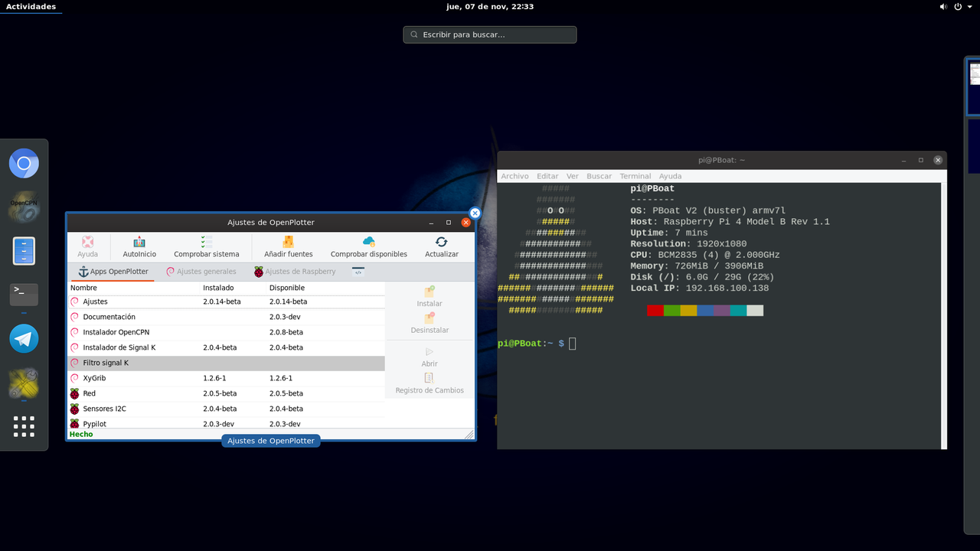Viewport: 980px width, 551px height.
Task: Run Comprobar sistema from the toolbar
Action: pos(207,242)
